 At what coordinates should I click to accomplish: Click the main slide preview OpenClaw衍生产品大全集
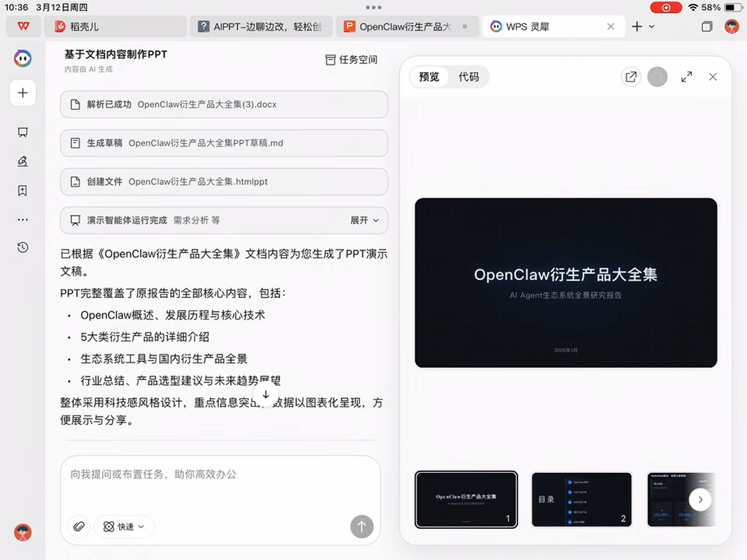click(x=566, y=282)
